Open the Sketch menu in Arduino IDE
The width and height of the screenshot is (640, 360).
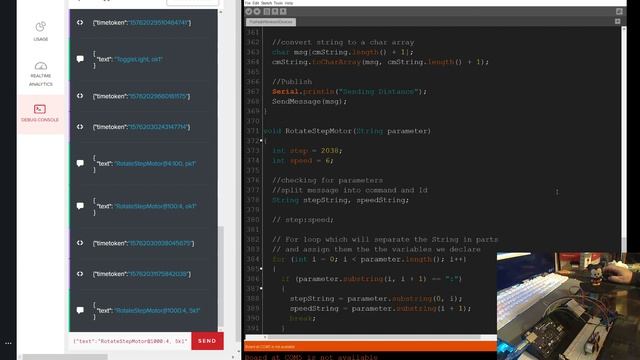266,3
